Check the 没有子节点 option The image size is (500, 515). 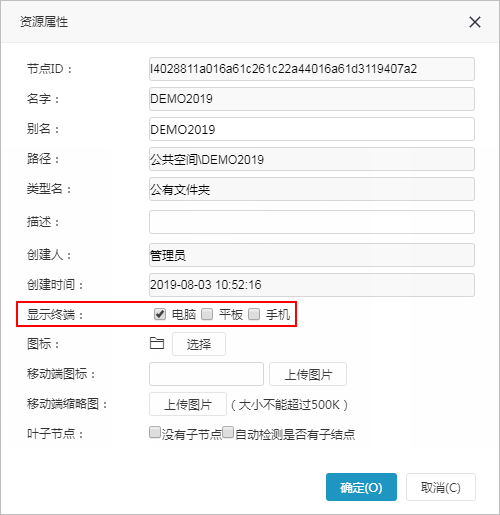pyautogui.click(x=155, y=432)
